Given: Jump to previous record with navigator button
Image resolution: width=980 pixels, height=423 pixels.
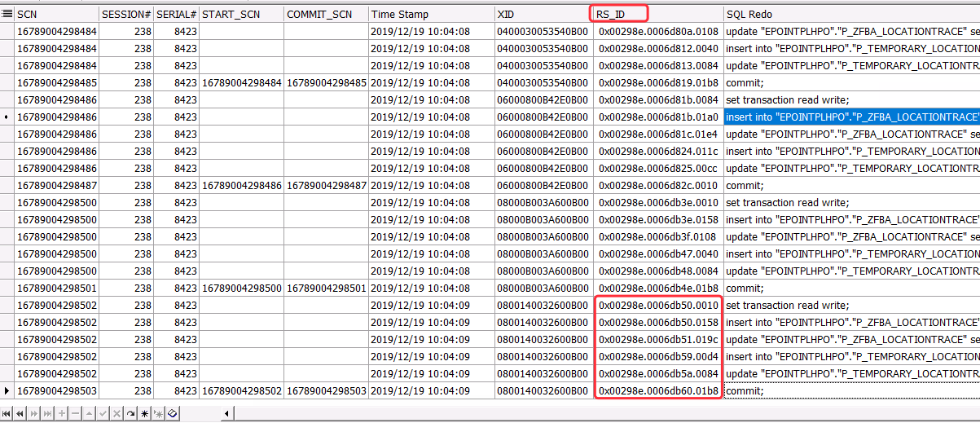Looking at the screenshot, I should tap(20, 413).
